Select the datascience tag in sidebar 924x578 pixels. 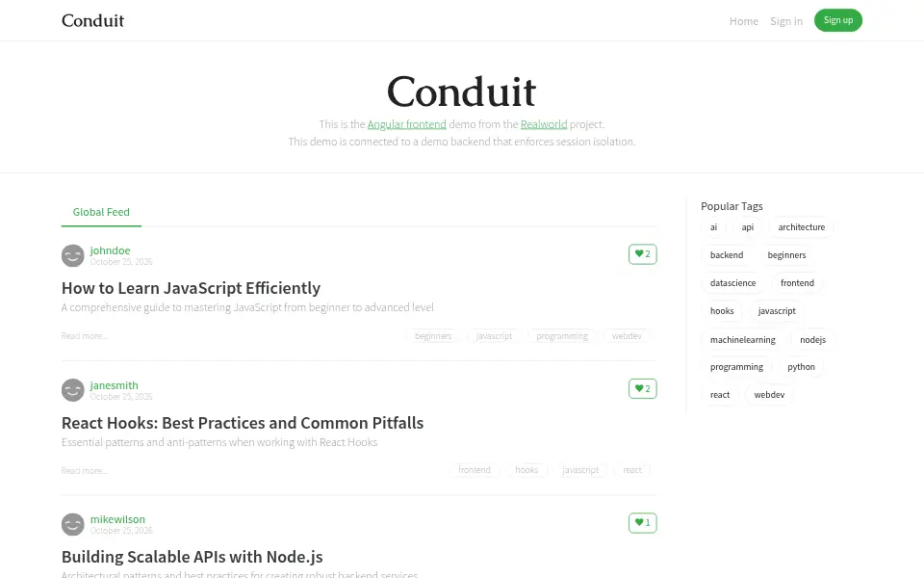point(732,283)
